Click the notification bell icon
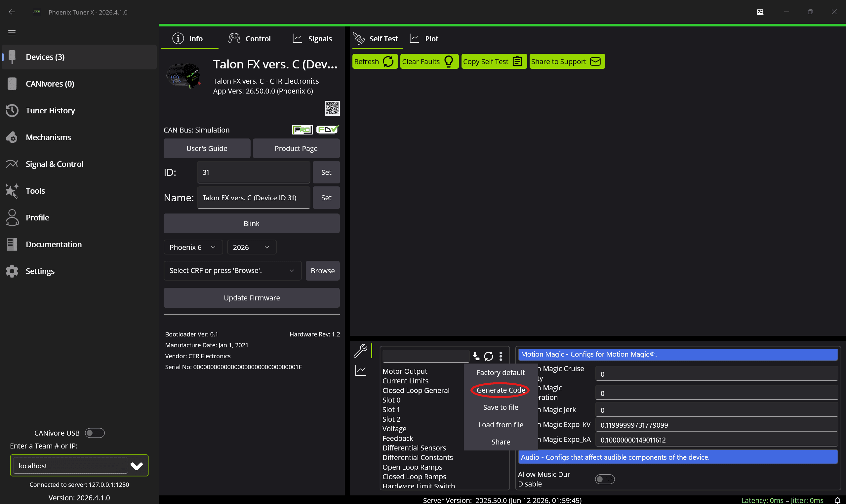 pos(837,500)
